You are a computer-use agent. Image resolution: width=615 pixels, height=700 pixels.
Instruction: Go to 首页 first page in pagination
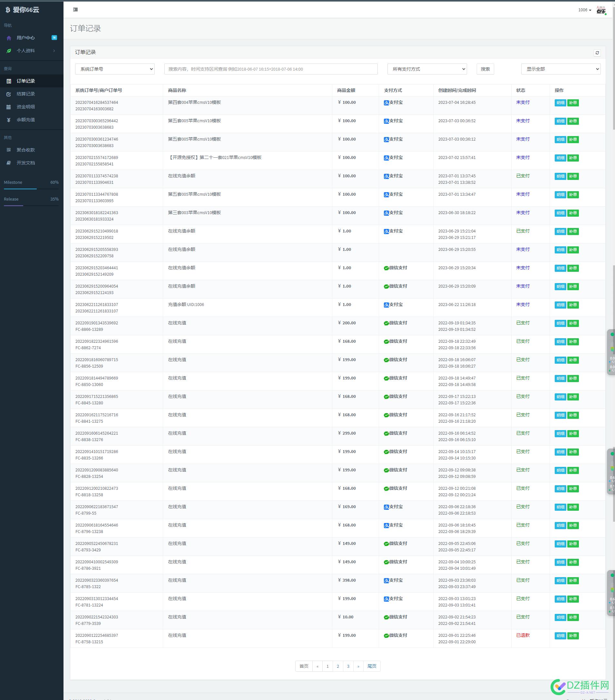(304, 666)
